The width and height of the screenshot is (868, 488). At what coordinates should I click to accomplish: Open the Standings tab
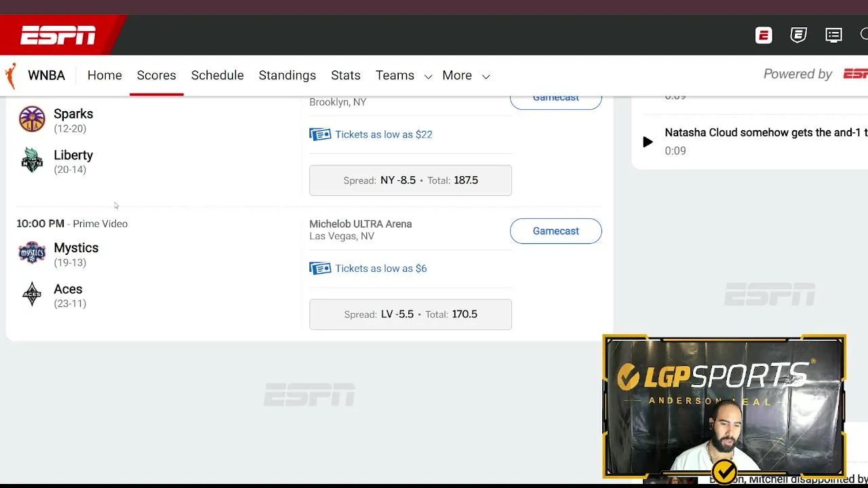(288, 75)
